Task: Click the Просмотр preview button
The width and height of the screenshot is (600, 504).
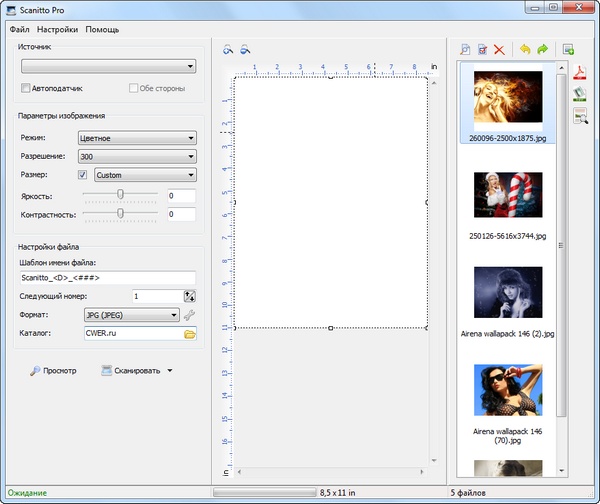Action: (53, 371)
